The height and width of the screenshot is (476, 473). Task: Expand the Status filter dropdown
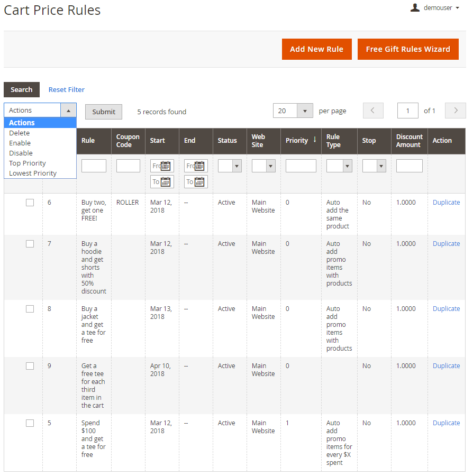(230, 166)
